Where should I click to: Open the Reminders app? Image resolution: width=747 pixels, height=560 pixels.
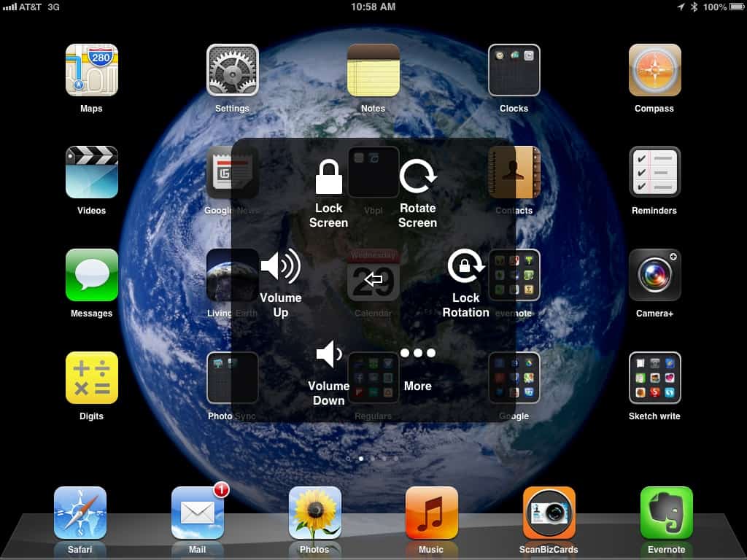654,172
